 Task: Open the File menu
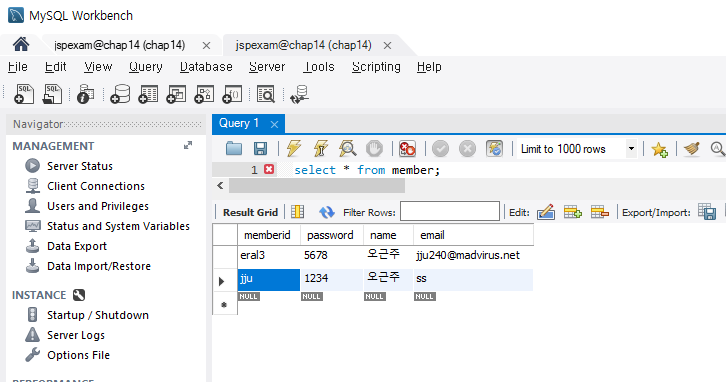point(18,67)
